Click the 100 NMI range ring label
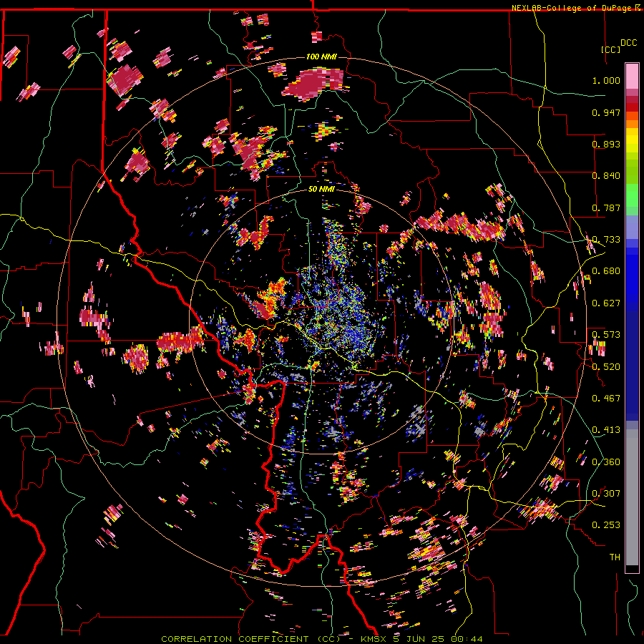This screenshot has width=644, height=644. [321, 57]
